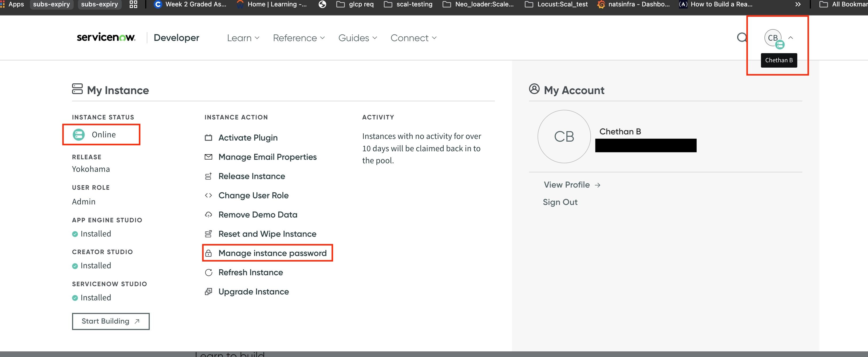This screenshot has height=357, width=868.
Task: Click the large CB profile picture
Action: click(x=564, y=137)
